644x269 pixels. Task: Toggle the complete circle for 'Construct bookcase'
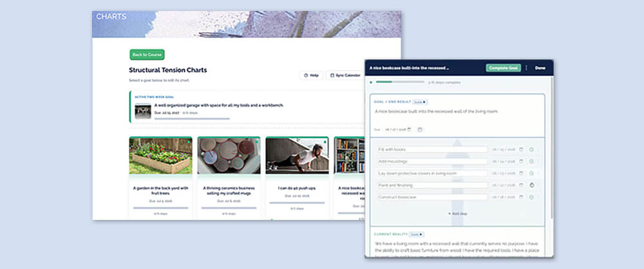coord(531,197)
